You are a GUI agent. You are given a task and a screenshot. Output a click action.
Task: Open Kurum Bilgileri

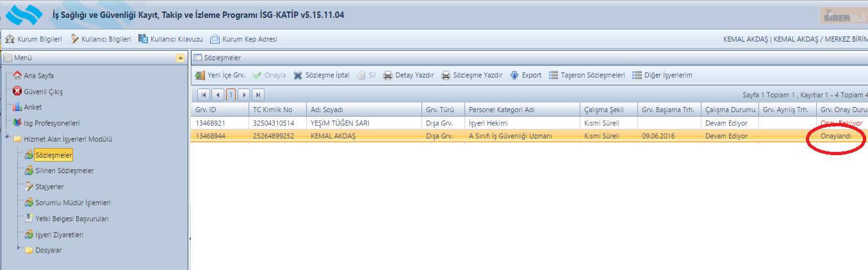click(x=34, y=39)
